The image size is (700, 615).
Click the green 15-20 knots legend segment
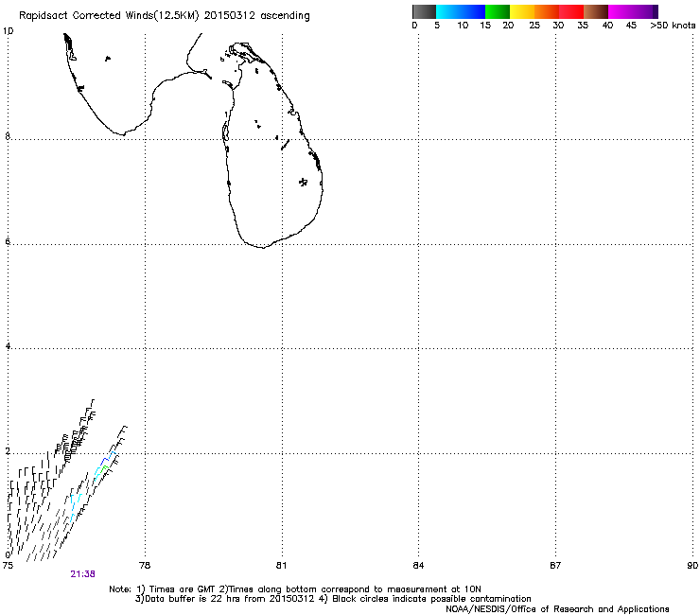click(498, 11)
